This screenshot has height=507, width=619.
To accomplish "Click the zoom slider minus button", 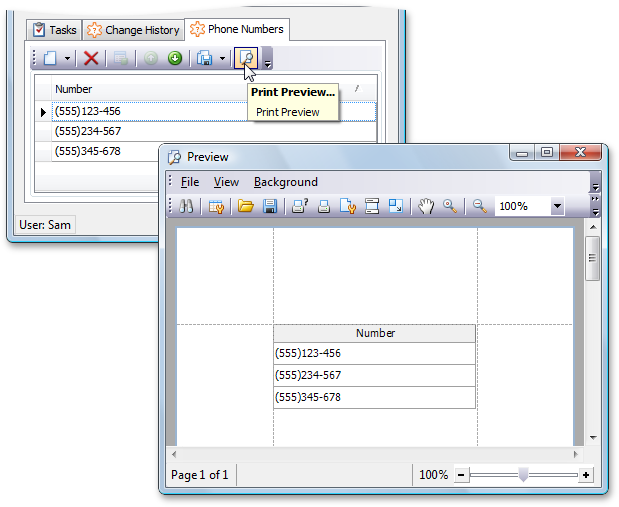I will point(461,475).
